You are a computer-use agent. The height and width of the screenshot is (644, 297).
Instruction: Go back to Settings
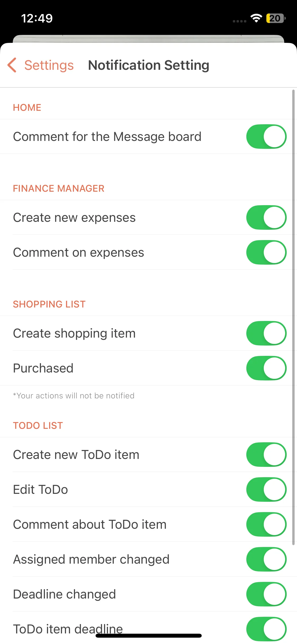tap(49, 65)
